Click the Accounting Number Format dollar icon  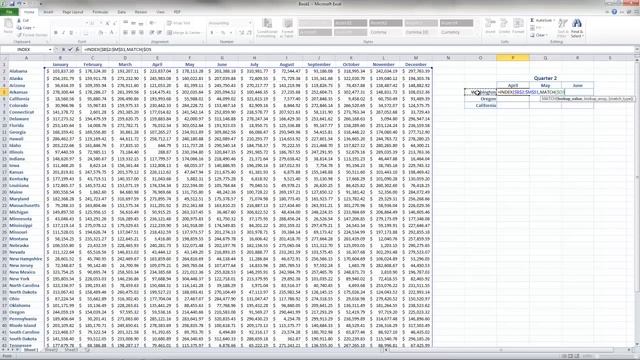point(212,33)
